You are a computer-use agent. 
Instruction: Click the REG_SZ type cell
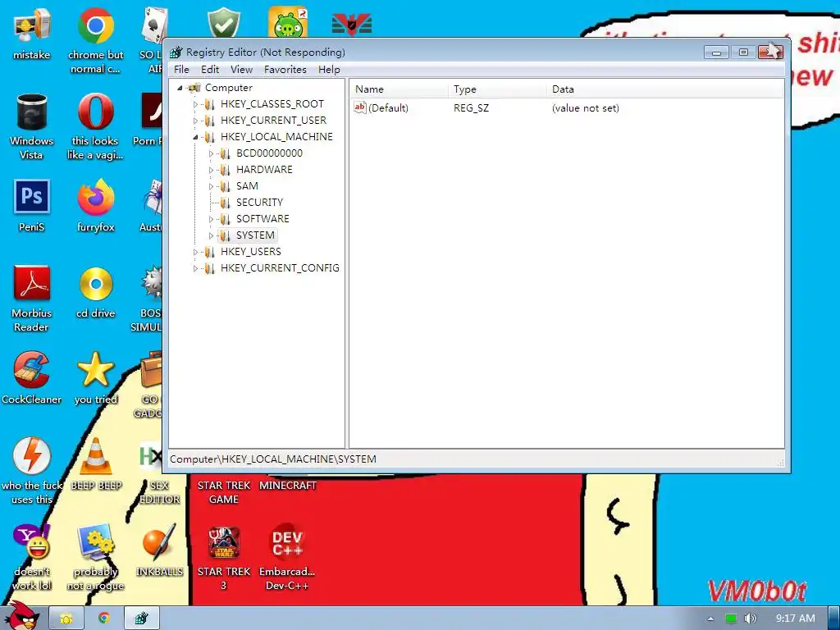(471, 108)
